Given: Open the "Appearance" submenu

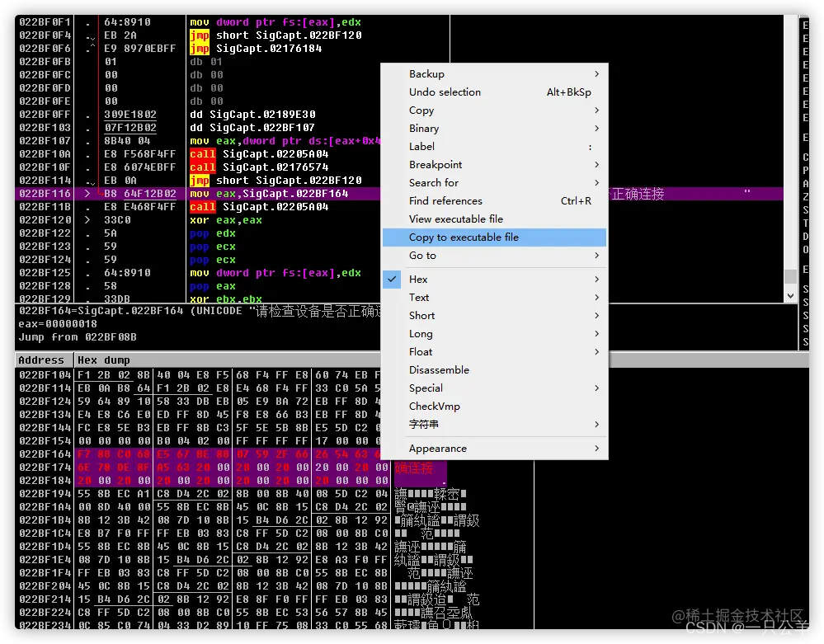Looking at the screenshot, I should coord(438,448).
